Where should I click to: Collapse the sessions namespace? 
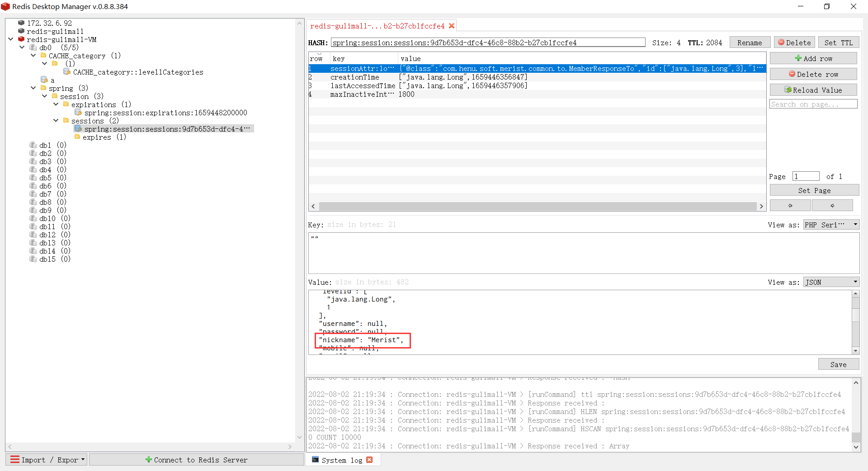tap(56, 120)
